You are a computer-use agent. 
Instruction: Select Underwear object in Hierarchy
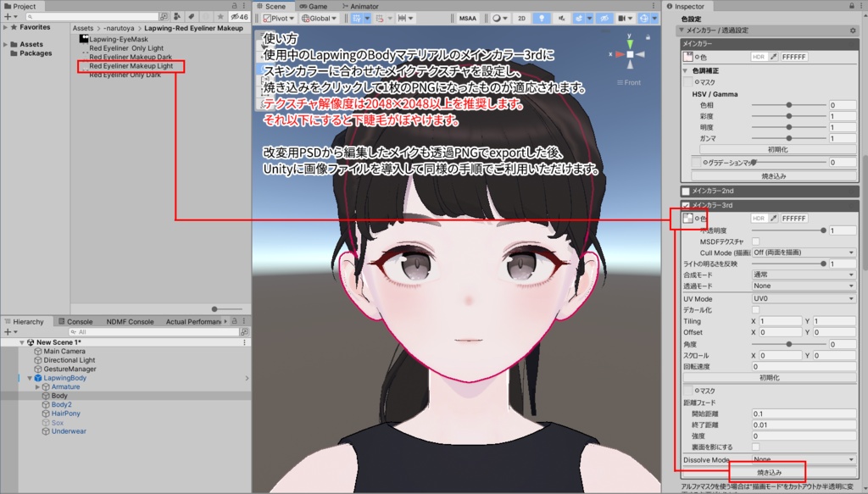pos(69,431)
